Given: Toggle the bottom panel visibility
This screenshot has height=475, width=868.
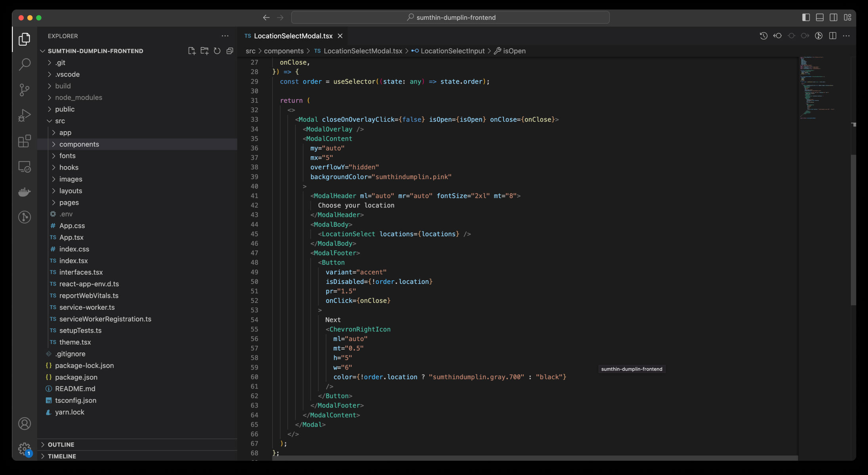Looking at the screenshot, I should (820, 17).
